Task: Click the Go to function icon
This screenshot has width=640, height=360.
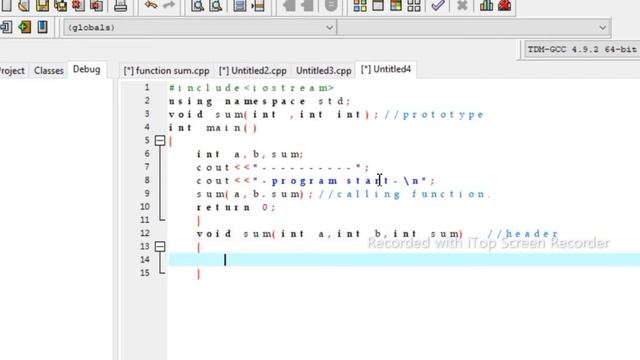Action: 240,5
